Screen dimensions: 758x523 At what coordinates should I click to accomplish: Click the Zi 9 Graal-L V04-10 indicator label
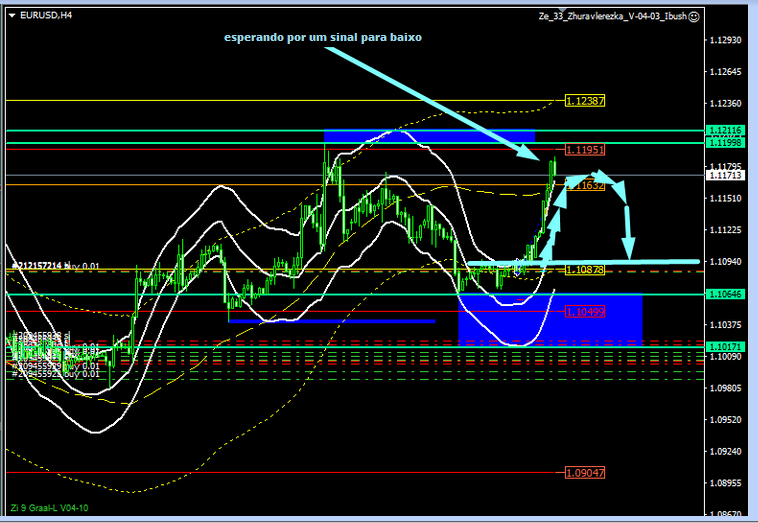[x=48, y=507]
